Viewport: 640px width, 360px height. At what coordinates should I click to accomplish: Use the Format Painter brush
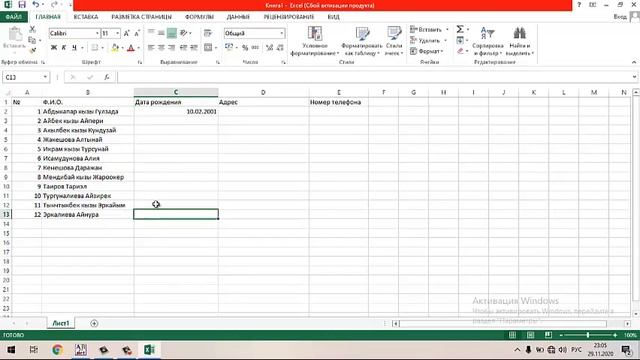tap(32, 50)
